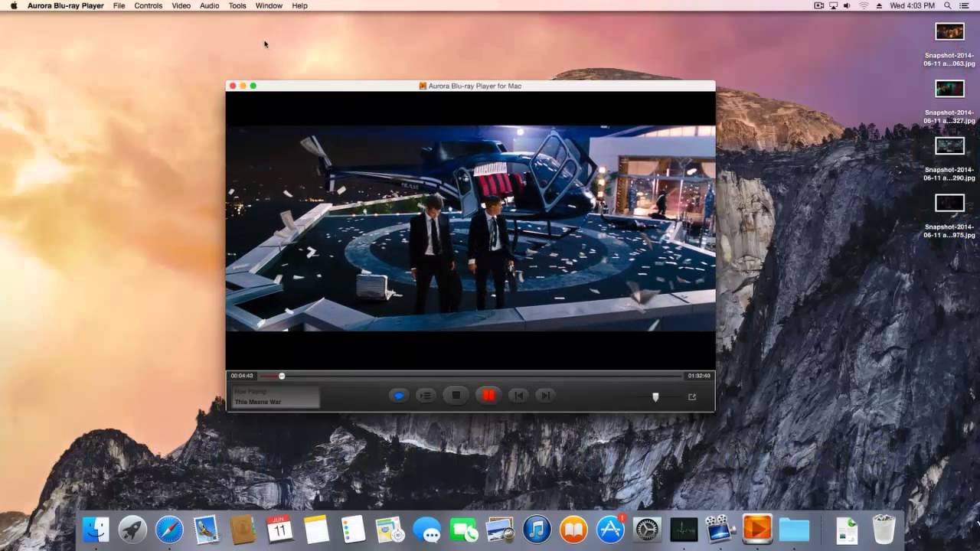Image resolution: width=980 pixels, height=551 pixels.
Task: Open the Wi-Fi menu bar icon
Action: (x=864, y=5)
